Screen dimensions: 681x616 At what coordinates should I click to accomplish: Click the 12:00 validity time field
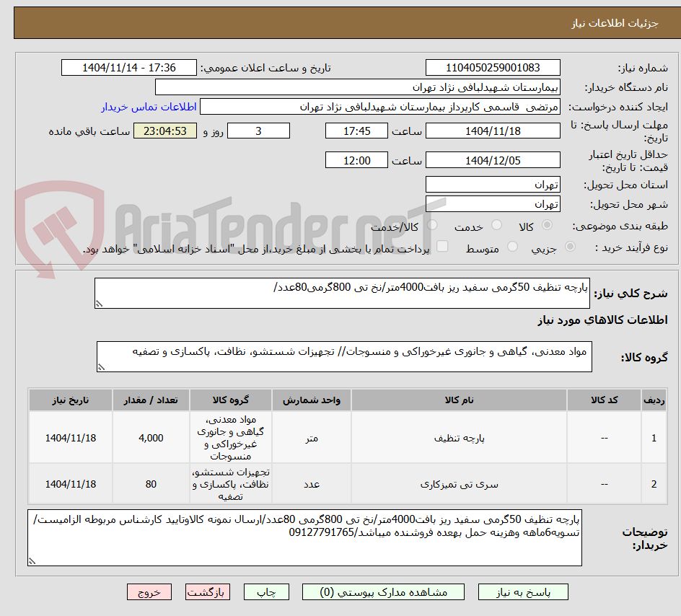tap(356, 160)
